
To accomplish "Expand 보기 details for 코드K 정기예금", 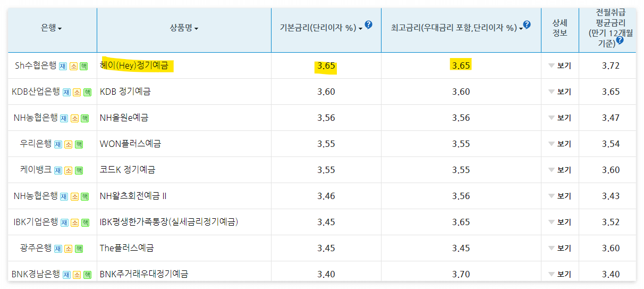I will [560, 170].
